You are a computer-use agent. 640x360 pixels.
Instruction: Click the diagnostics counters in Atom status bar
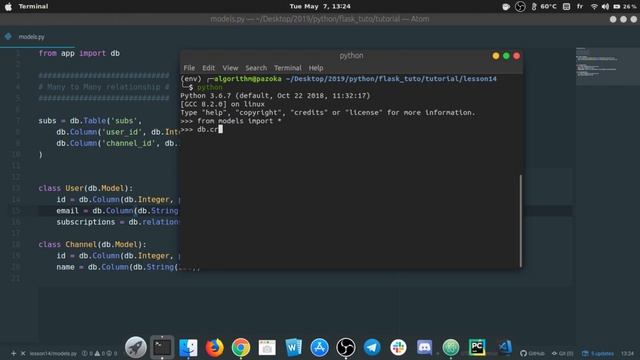coord(100,353)
